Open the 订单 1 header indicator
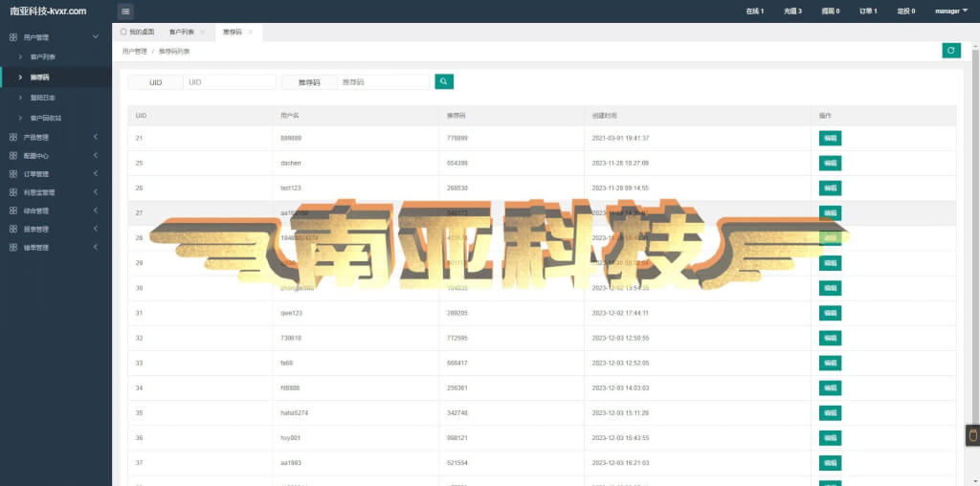The height and width of the screenshot is (486, 980). coord(868,11)
